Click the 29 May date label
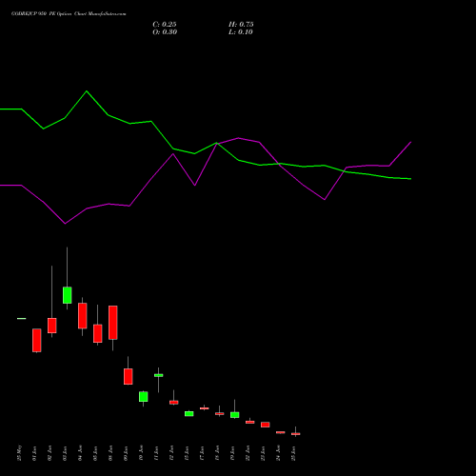 point(20,453)
